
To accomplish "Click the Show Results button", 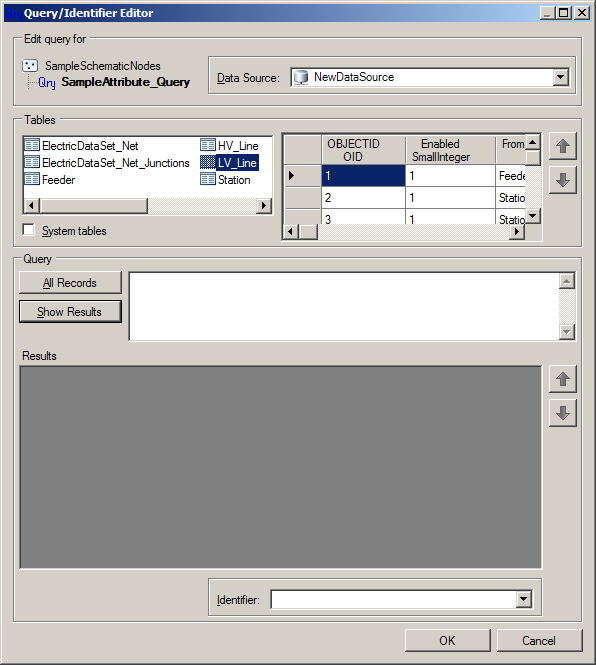I will pyautogui.click(x=70, y=312).
